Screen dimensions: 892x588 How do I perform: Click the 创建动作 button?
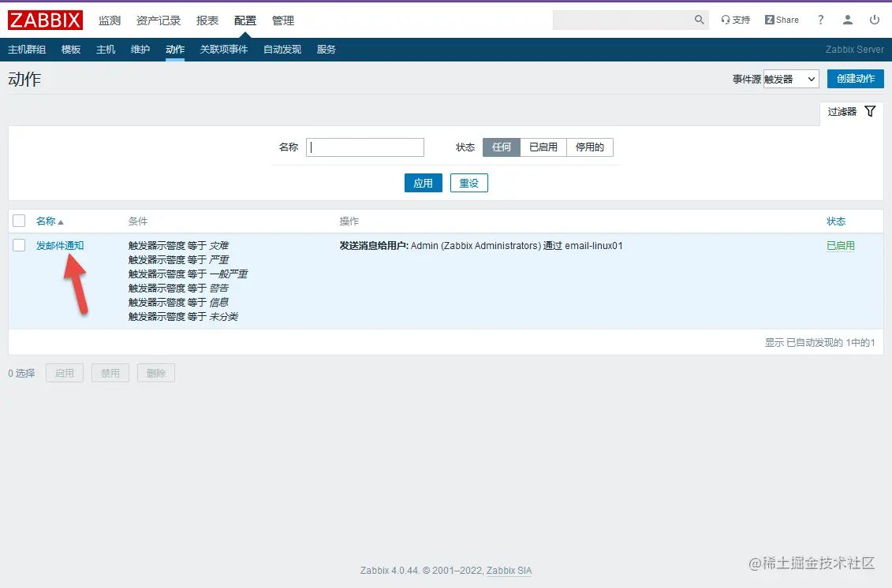pyautogui.click(x=856, y=79)
